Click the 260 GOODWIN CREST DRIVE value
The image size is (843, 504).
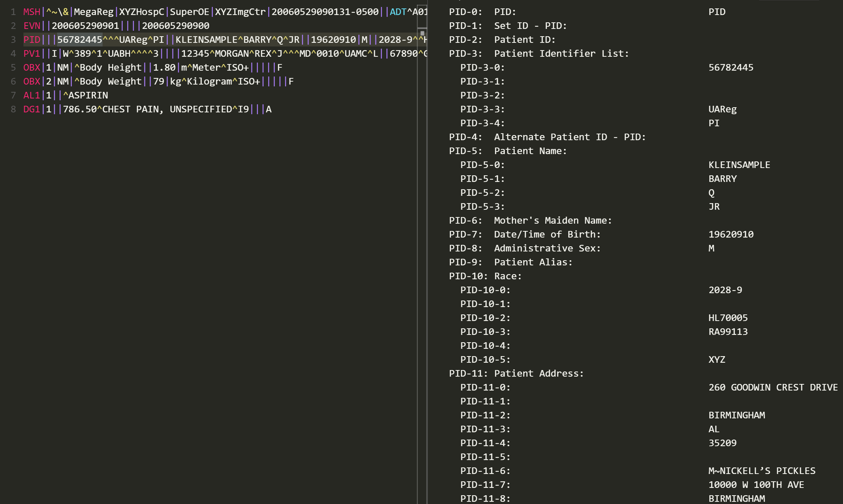click(x=773, y=387)
